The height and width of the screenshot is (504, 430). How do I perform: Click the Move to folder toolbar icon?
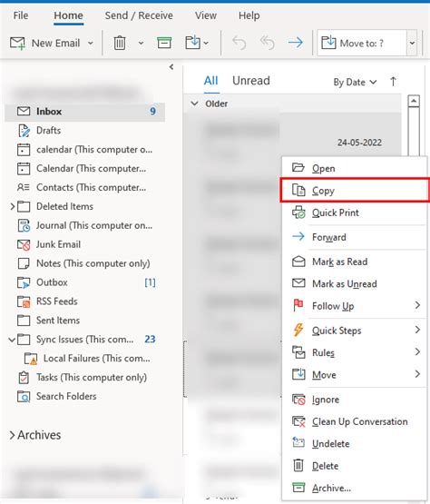[192, 43]
